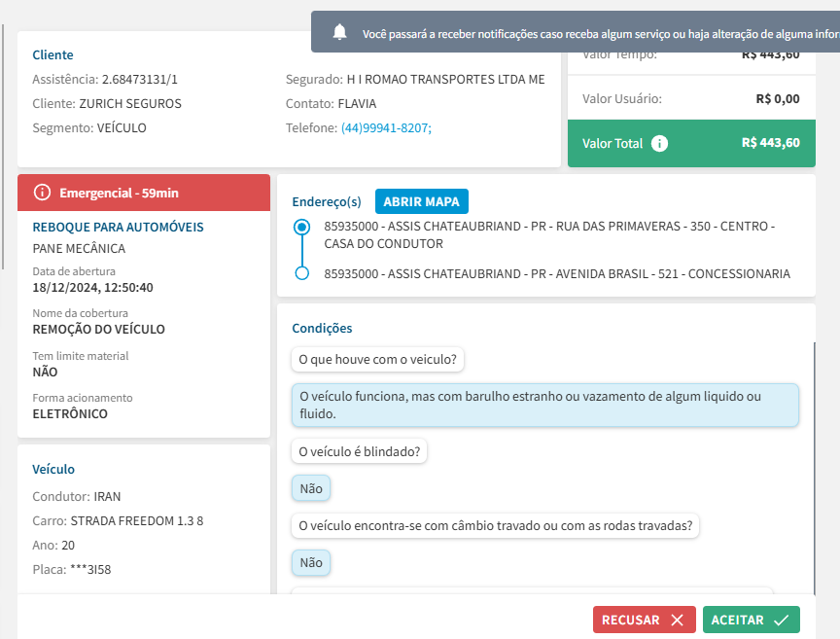Click the Rua das Primaveras origin address
840x639 pixels.
click(x=549, y=234)
